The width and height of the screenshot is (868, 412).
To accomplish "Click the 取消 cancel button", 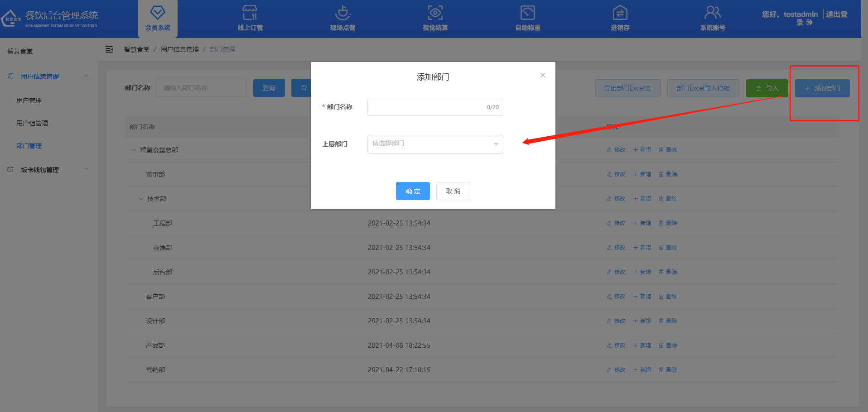I will point(453,191).
